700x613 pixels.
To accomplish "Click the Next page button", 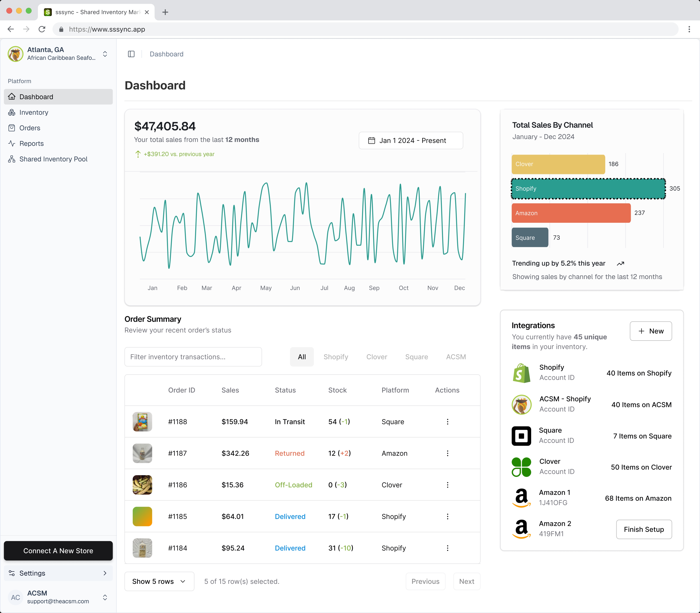I will coord(467,581).
